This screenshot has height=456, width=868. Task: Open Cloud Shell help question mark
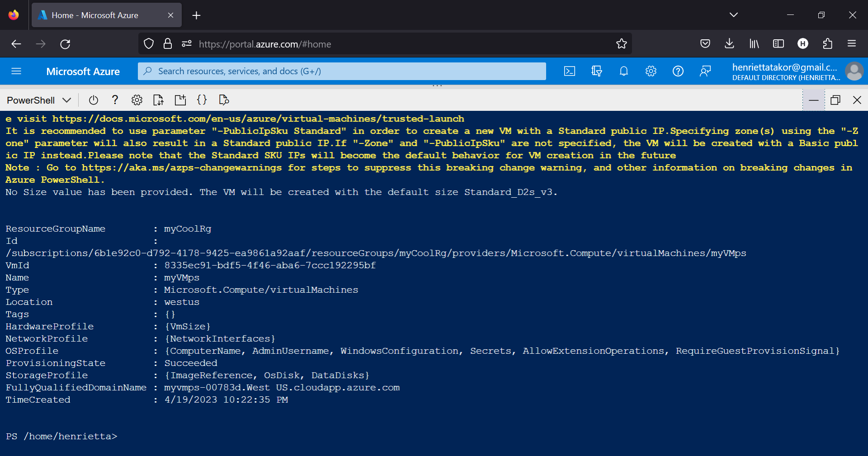[x=115, y=100]
